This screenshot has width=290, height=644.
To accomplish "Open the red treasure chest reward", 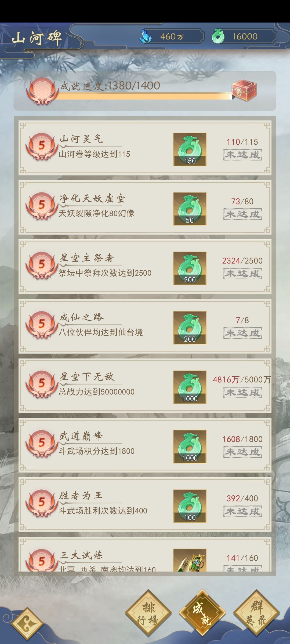I will [x=244, y=90].
